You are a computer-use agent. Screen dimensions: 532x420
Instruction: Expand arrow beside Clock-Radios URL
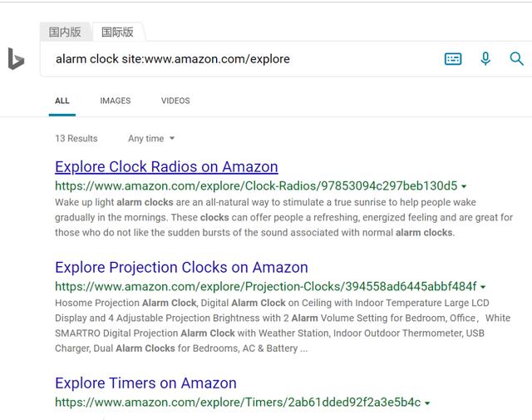click(464, 186)
